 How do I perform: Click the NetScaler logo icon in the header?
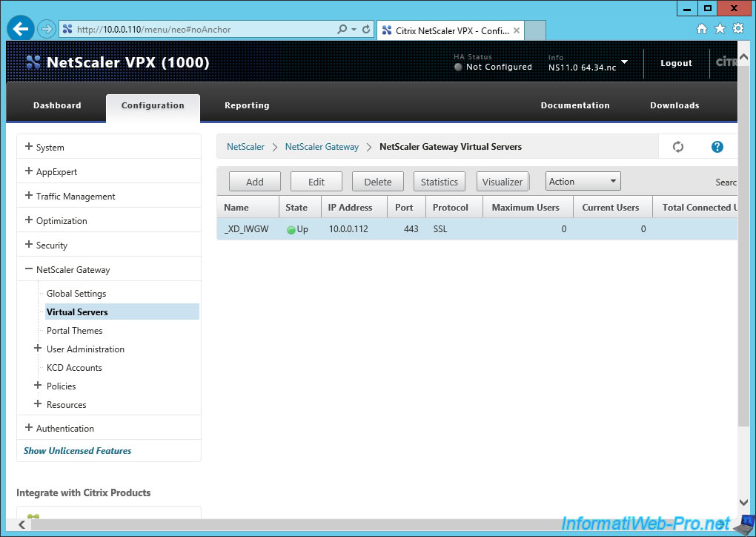pos(33,62)
